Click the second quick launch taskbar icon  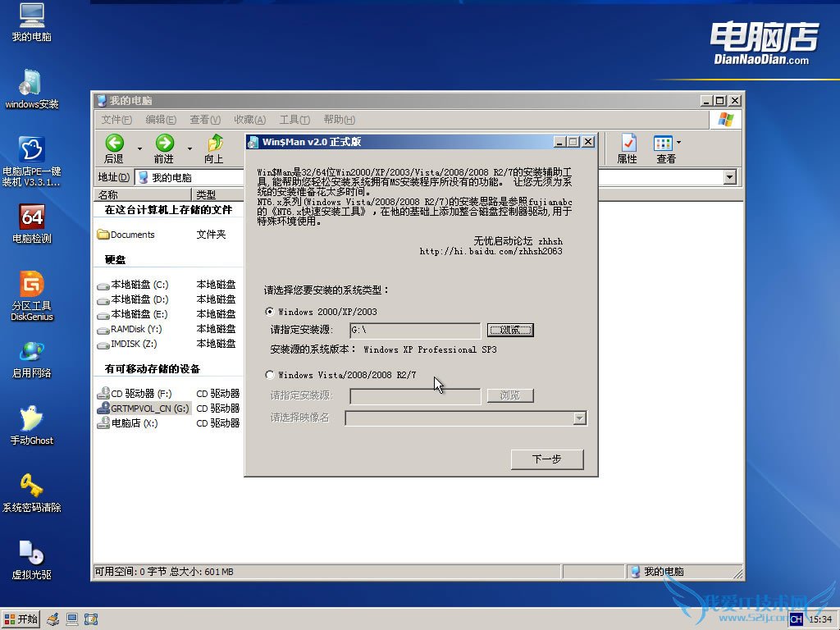coord(72,619)
